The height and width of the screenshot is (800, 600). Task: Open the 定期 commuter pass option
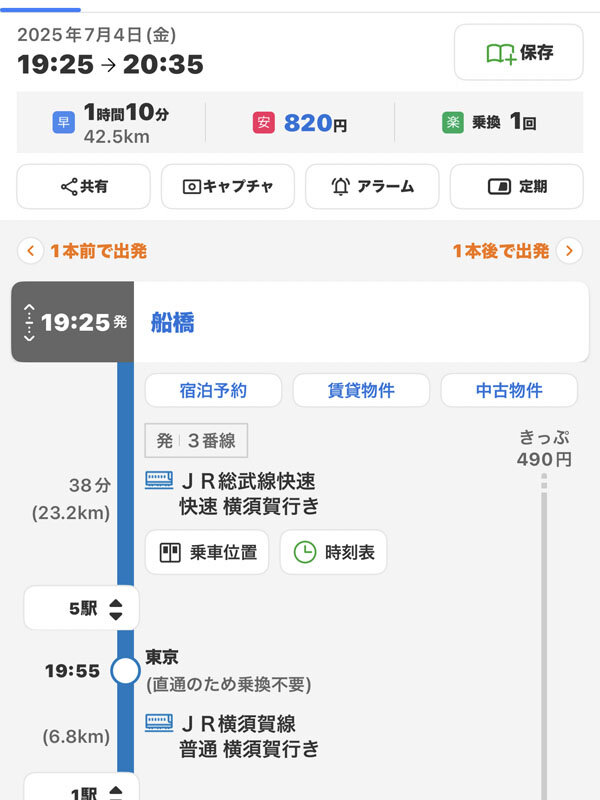pos(516,186)
